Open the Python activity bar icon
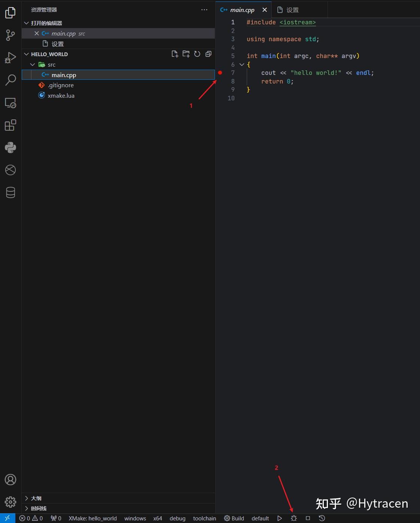This screenshot has width=420, height=523. 10,148
